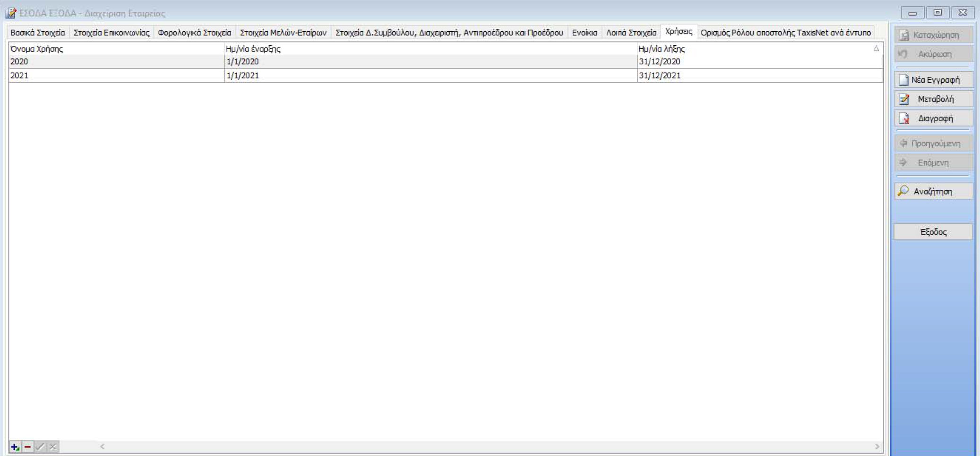Click the horizontal scrollbar right arrow
The width and height of the screenshot is (980, 456).
(x=877, y=447)
